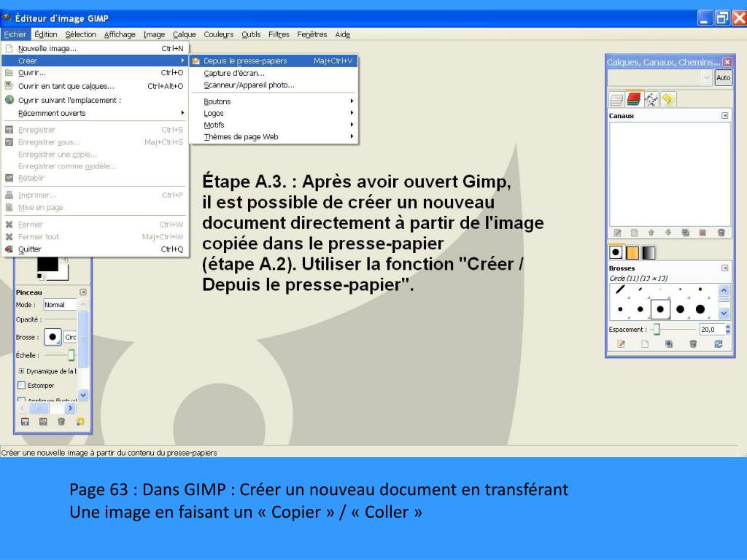Click tool options horizontal scroll right arrow
The height and width of the screenshot is (560, 747).
[x=70, y=408]
